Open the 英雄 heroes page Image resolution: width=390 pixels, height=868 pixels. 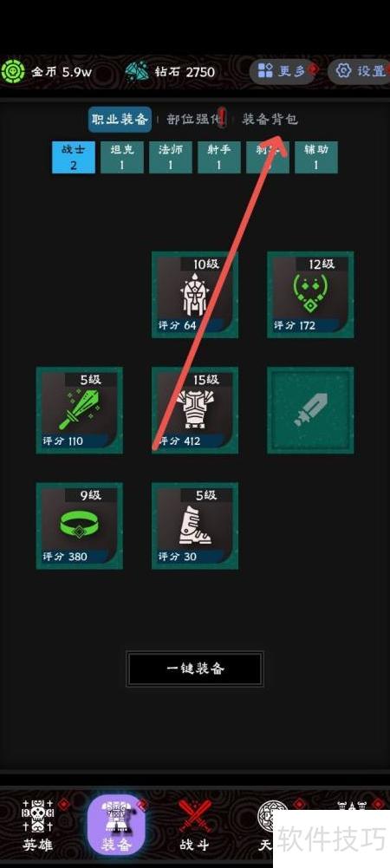click(38, 825)
